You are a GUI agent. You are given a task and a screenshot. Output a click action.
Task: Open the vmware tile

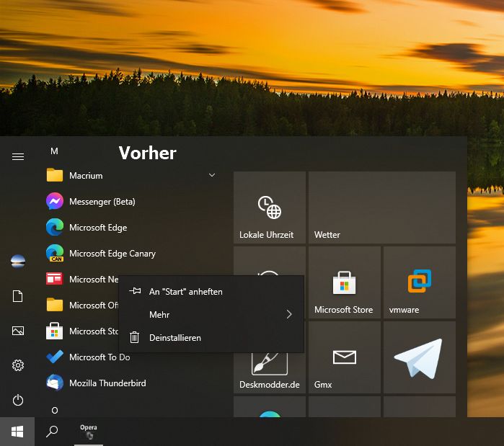tap(420, 282)
